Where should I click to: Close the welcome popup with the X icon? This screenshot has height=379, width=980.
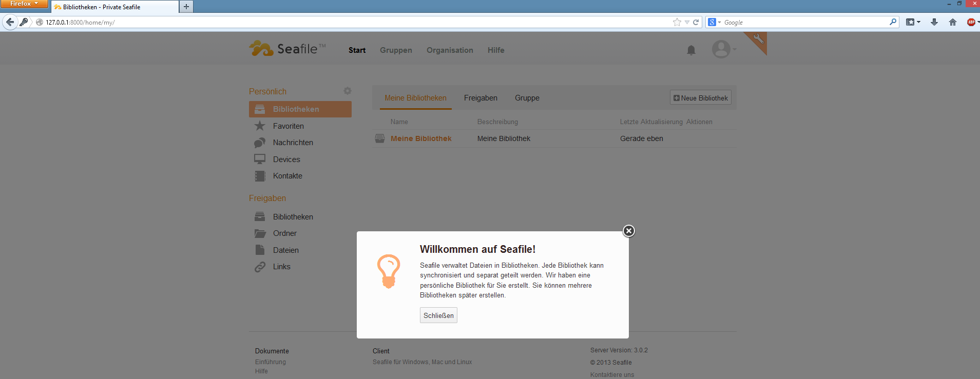click(629, 231)
